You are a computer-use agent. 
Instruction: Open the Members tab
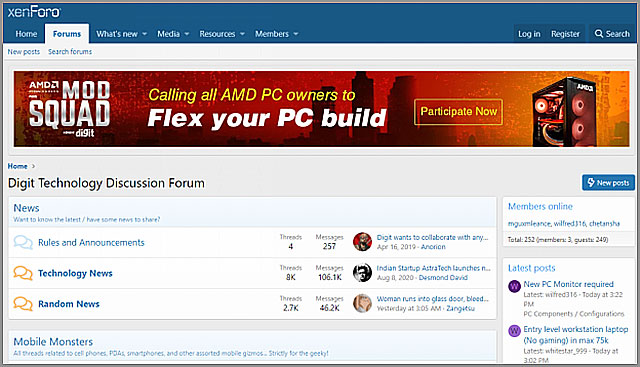(x=272, y=34)
